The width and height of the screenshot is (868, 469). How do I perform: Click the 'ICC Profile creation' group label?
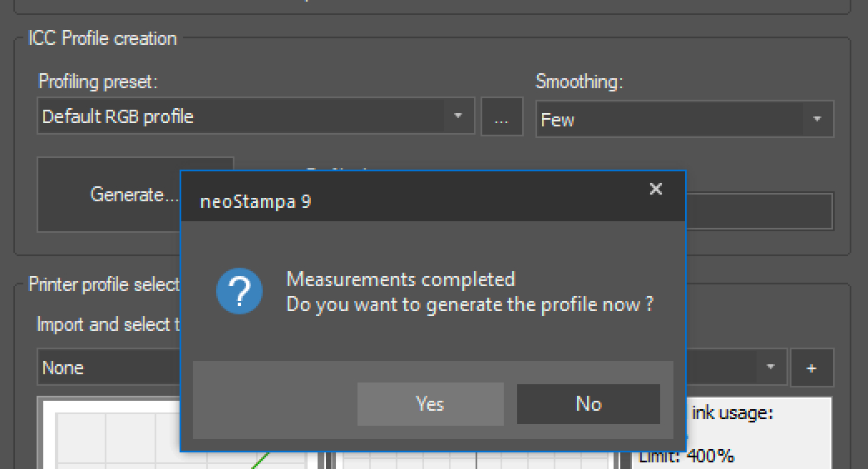pyautogui.click(x=102, y=38)
